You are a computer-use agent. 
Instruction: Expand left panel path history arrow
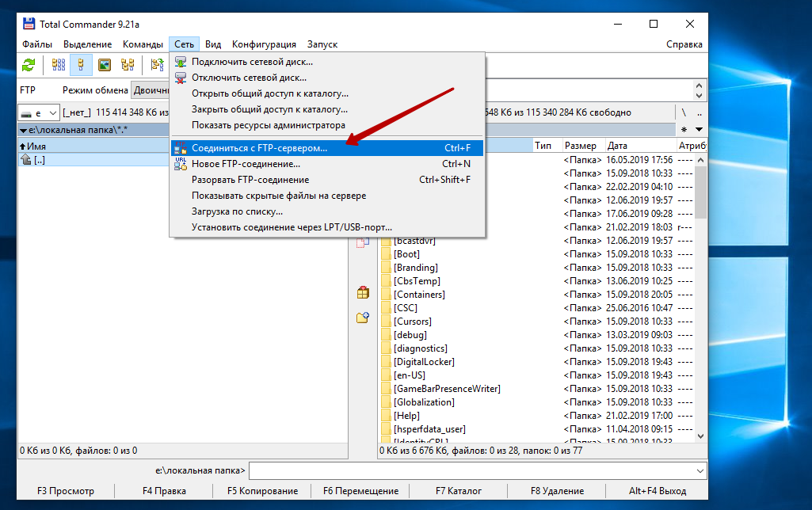[x=23, y=131]
